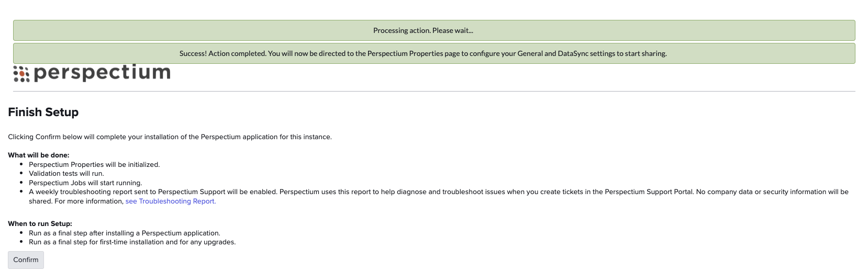The height and width of the screenshot is (271, 868).
Task: Click the 'Perspectium Support Portal' phrase
Action: pyautogui.click(x=648, y=192)
